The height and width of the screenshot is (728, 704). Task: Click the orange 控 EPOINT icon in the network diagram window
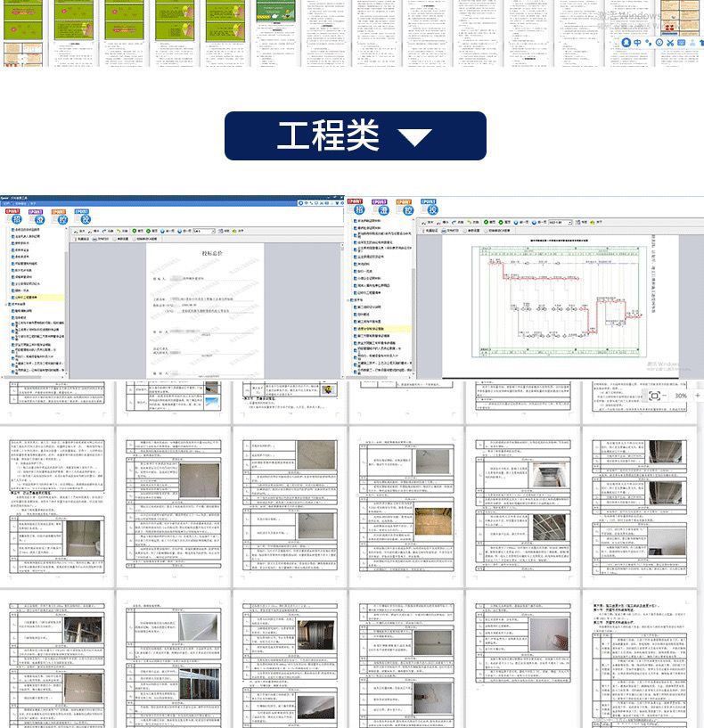pos(405,207)
